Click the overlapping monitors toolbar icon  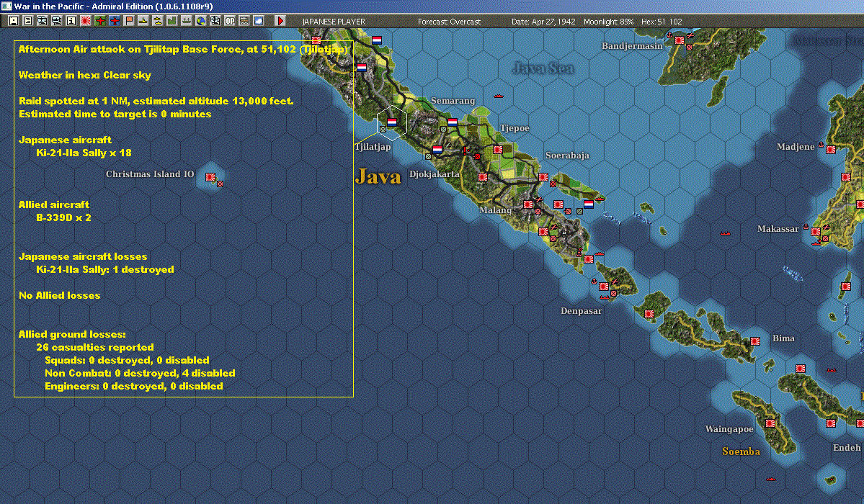[x=56, y=21]
